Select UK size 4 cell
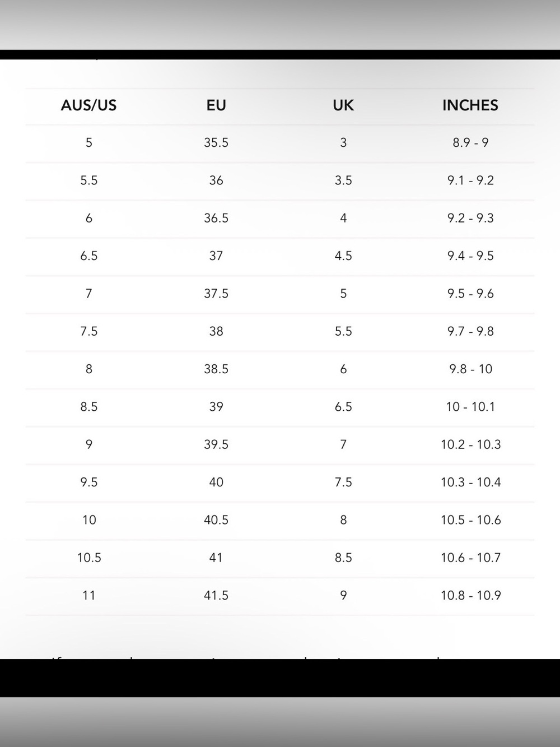Viewport: 560px width, 747px height. point(343,218)
